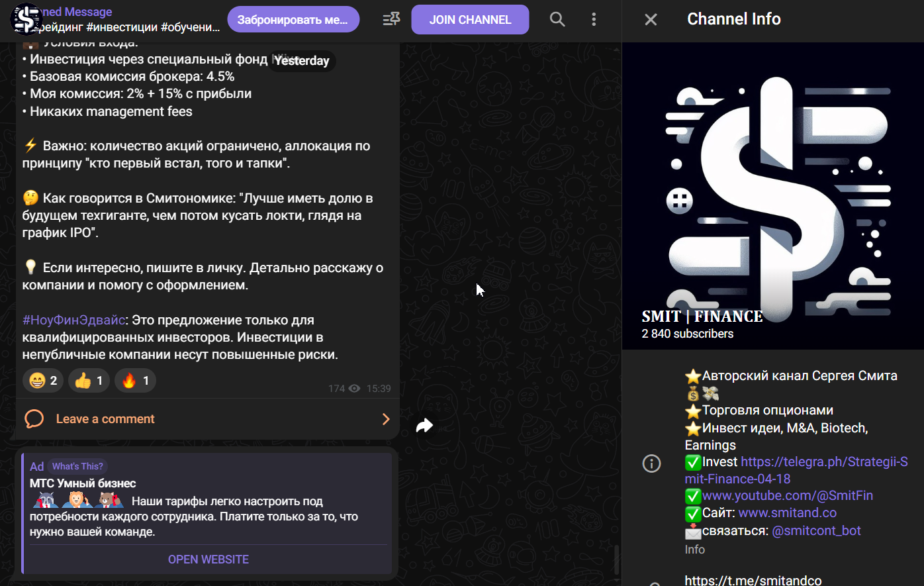This screenshot has height=586, width=924.
Task: React with the thumbs up reaction
Action: (x=89, y=381)
